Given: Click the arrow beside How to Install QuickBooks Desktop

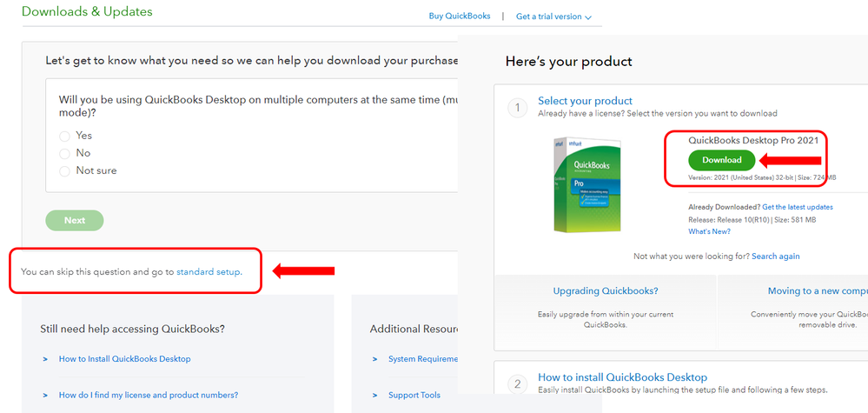Looking at the screenshot, I should (x=45, y=358).
